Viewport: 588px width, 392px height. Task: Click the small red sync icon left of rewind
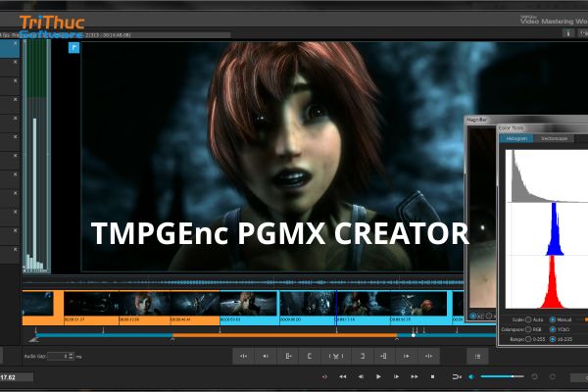coord(324,376)
